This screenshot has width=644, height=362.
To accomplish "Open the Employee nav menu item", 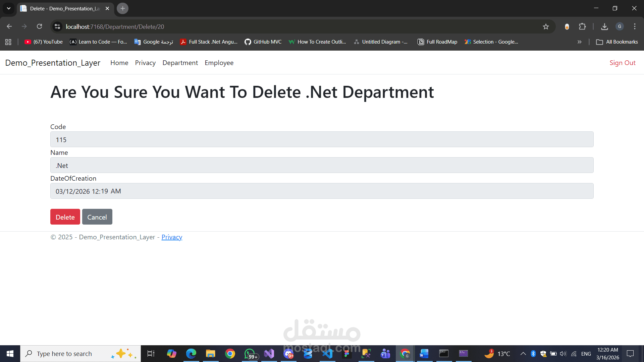I will 219,63.
